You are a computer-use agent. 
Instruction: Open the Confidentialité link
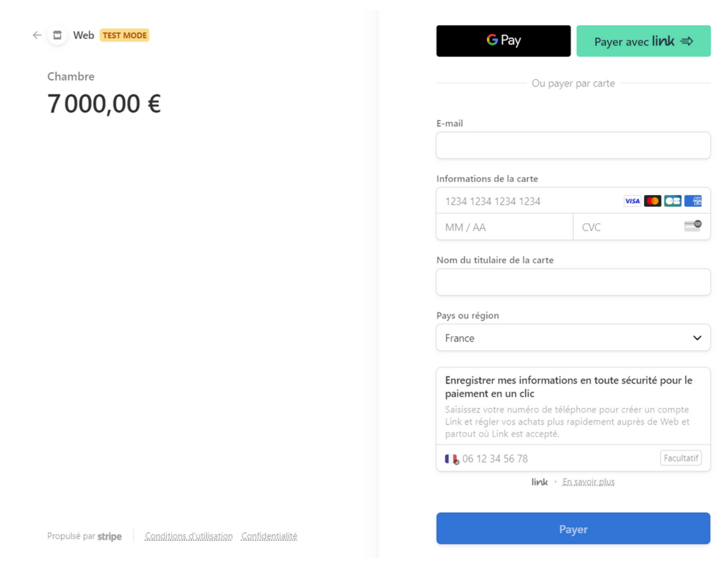pos(269,536)
